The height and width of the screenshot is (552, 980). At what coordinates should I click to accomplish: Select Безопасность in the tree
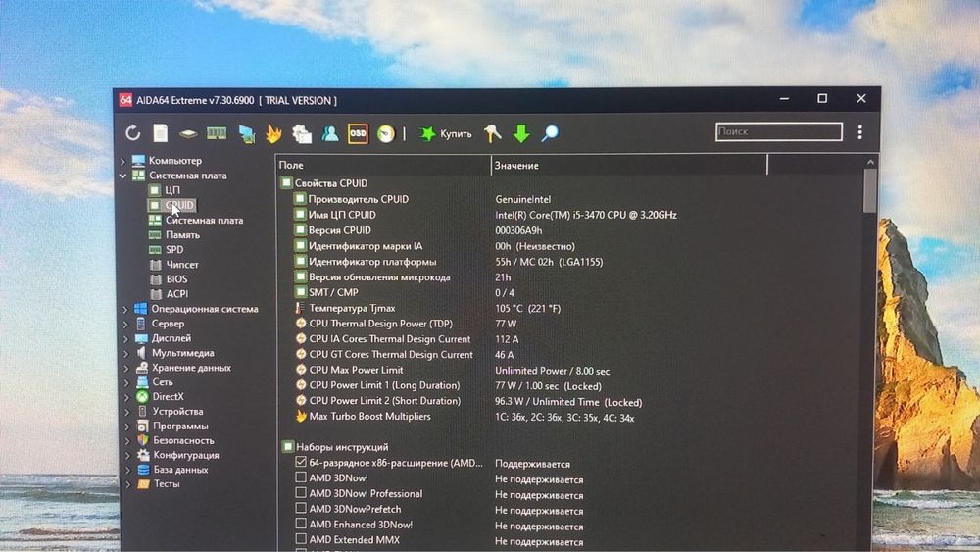click(x=183, y=440)
